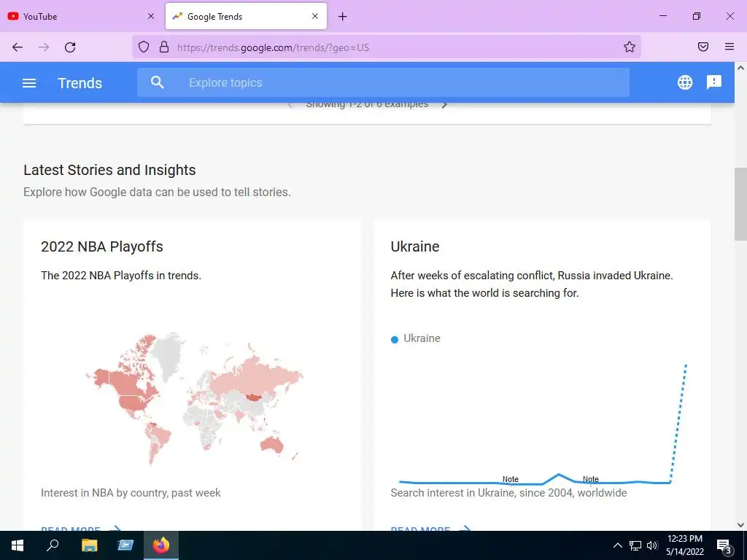
Task: Click the 'After weeks of escalating conflict' description
Action: [532, 284]
